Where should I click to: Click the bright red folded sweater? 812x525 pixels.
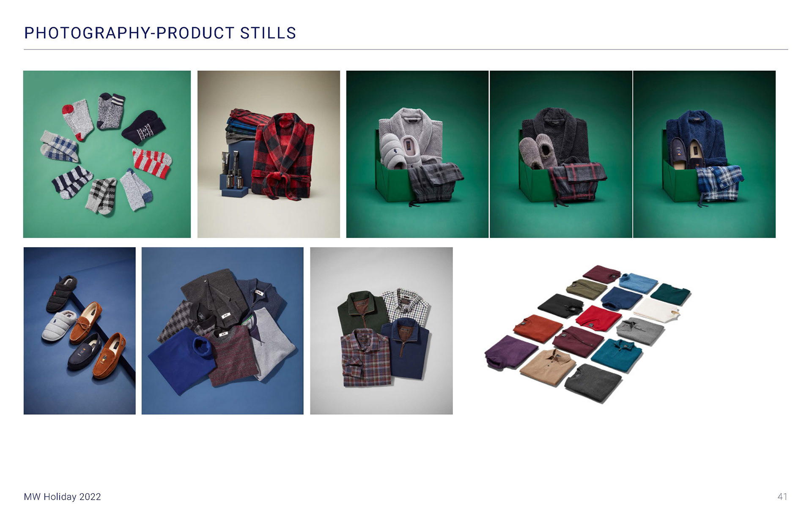[598, 318]
